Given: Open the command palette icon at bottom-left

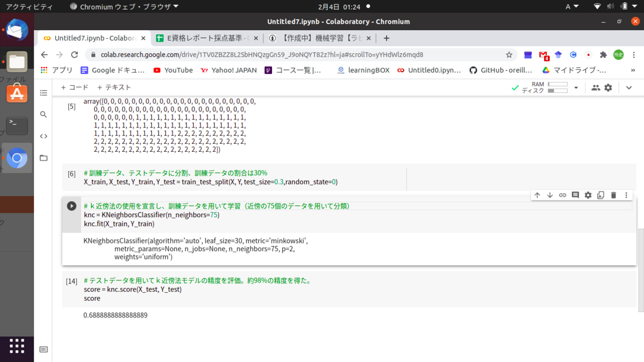Looking at the screenshot, I should tap(43, 350).
